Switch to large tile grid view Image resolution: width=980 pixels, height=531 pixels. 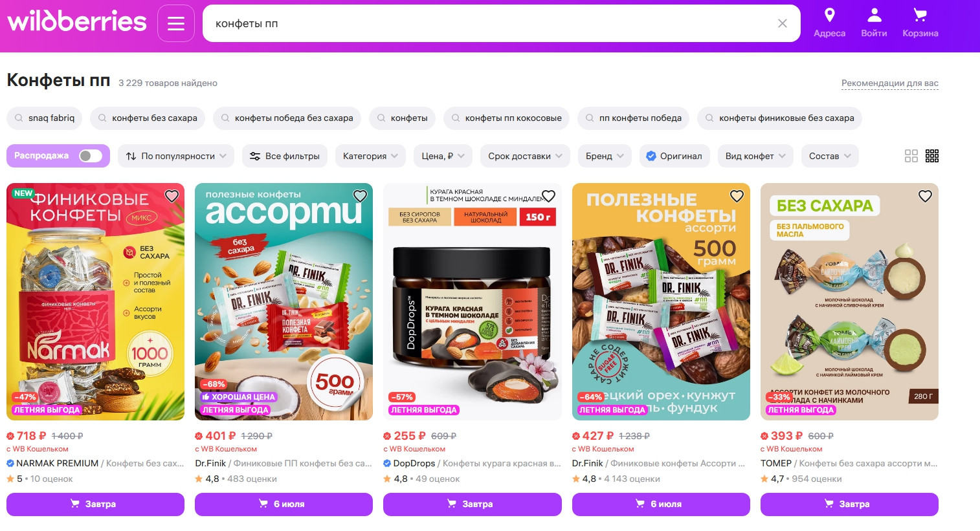(x=911, y=156)
